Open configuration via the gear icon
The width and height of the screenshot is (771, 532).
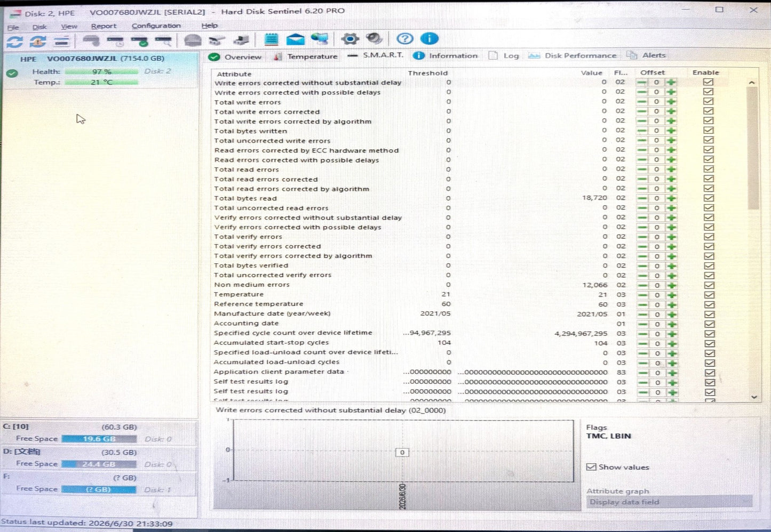tap(350, 39)
